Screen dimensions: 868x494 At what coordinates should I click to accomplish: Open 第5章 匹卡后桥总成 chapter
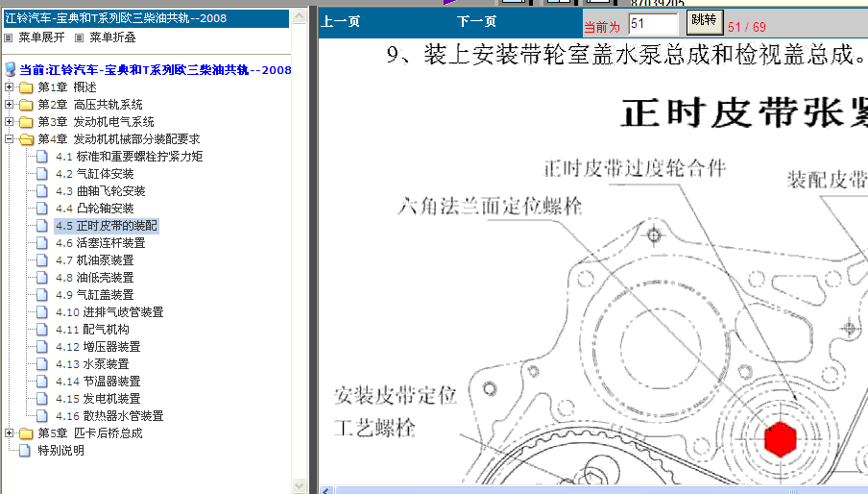pyautogui.click(x=90, y=433)
